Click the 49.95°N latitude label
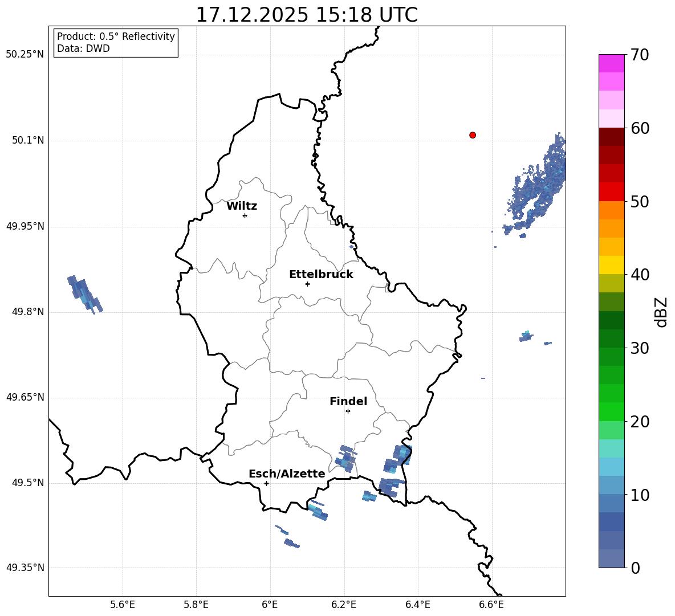The height and width of the screenshot is (616, 675). coord(25,226)
